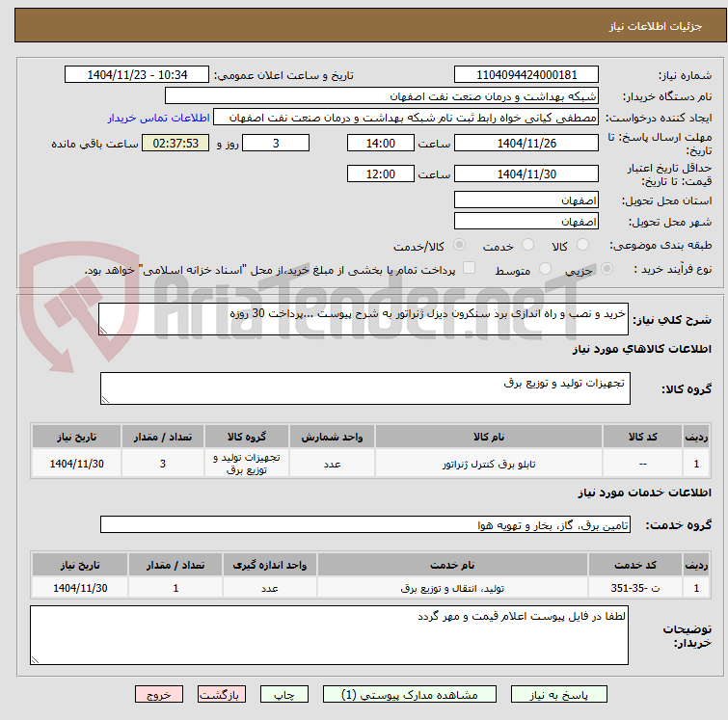The image size is (728, 720).
Task: Click the توضیحات خریدار text area
Action: (x=329, y=635)
